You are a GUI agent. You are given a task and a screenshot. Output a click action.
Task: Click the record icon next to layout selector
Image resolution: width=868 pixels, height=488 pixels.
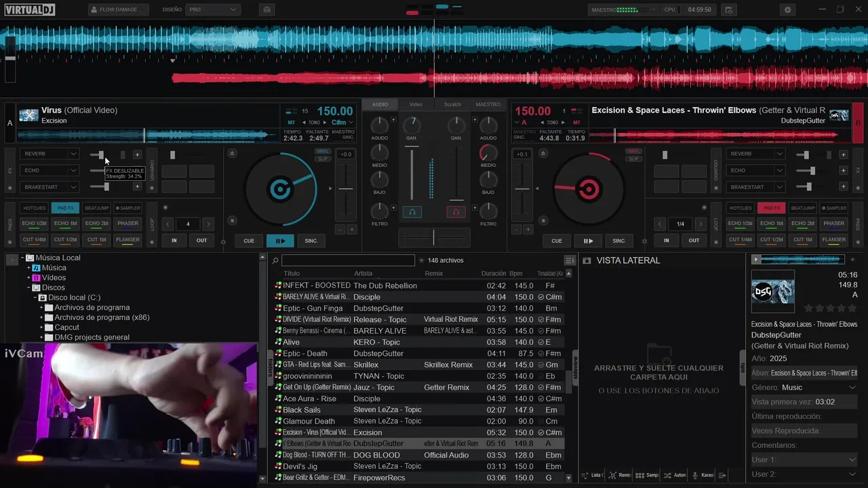pyautogui.click(x=267, y=9)
